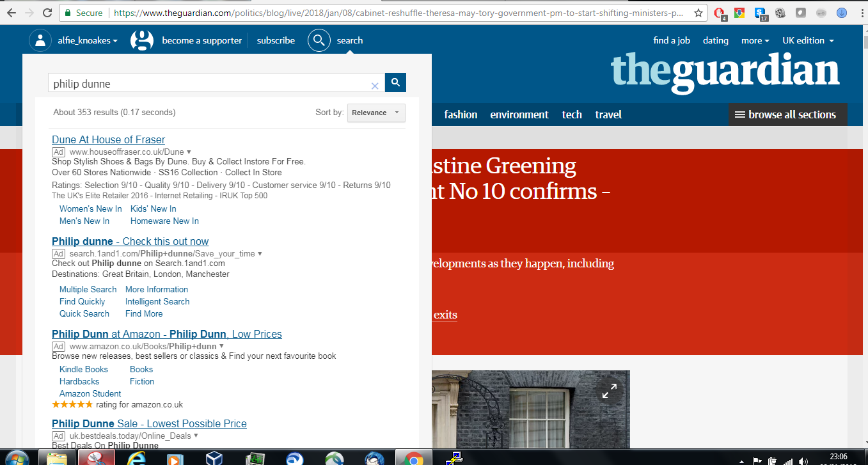This screenshot has width=868, height=465.
Task: Click the Downing Street article photo
Action: pos(531,409)
